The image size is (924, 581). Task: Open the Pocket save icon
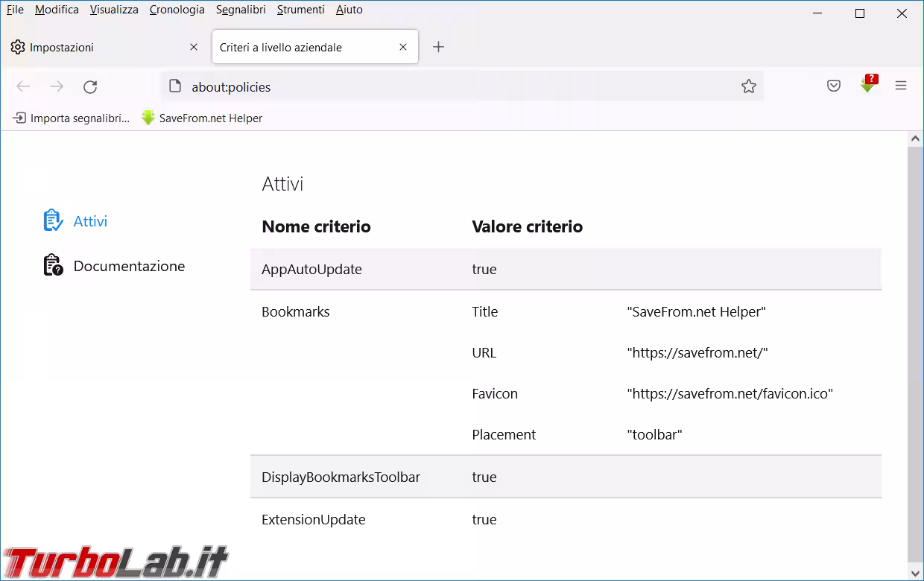tap(834, 86)
